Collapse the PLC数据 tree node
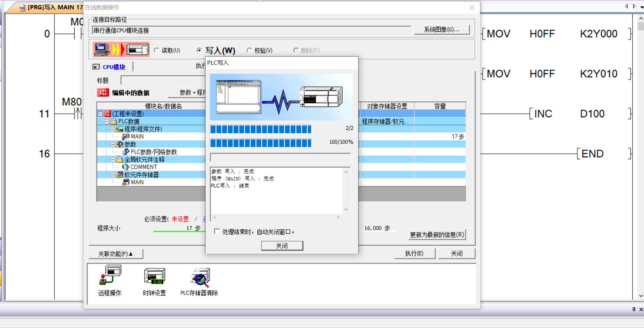 point(107,122)
